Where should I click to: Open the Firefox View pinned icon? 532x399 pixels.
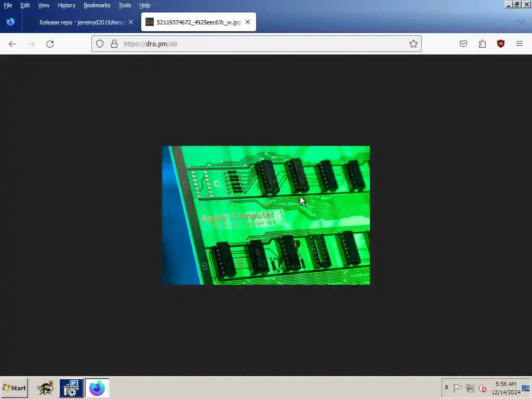[x=10, y=22]
